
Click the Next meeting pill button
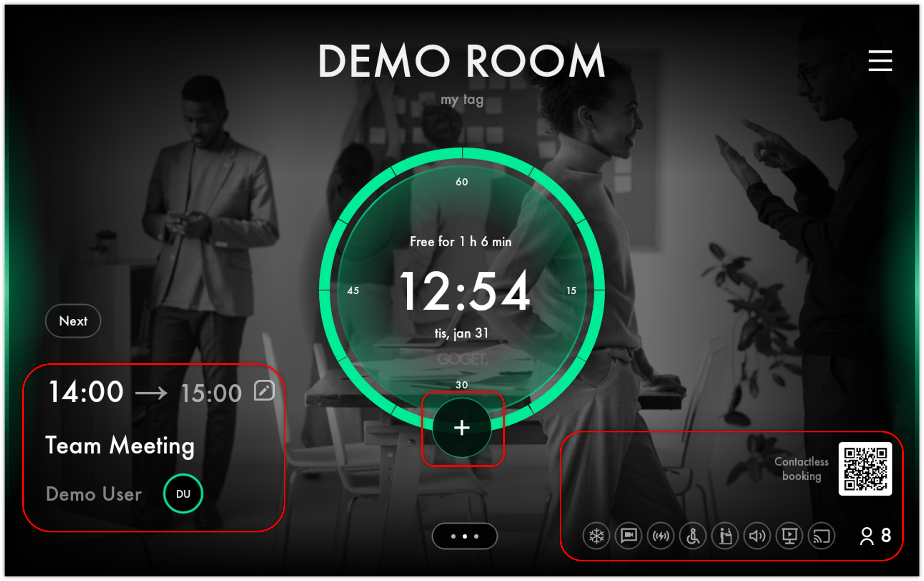point(73,321)
